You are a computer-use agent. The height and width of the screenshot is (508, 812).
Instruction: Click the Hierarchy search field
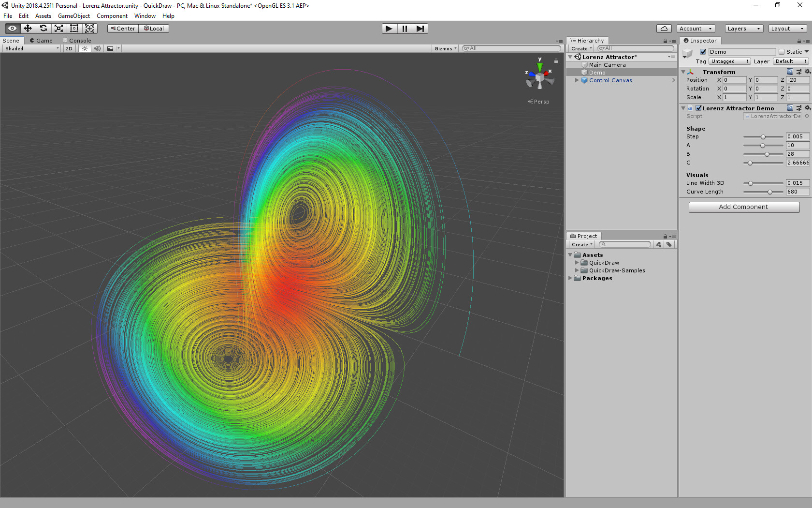(x=636, y=48)
